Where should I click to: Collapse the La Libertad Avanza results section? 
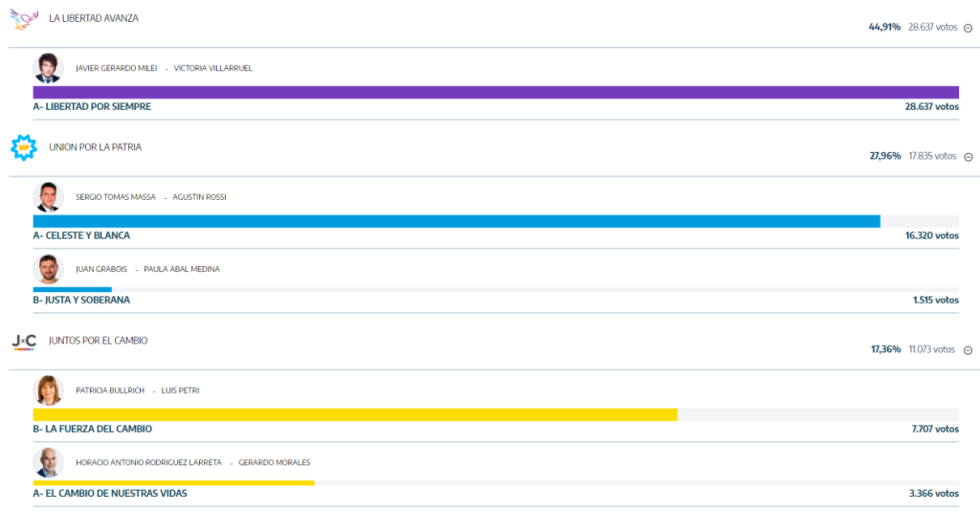(x=969, y=28)
